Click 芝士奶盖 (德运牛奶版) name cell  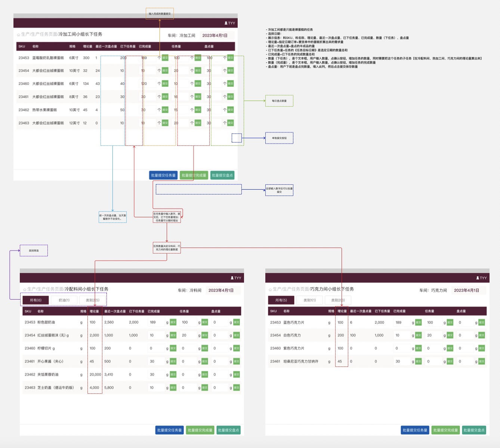55,387
